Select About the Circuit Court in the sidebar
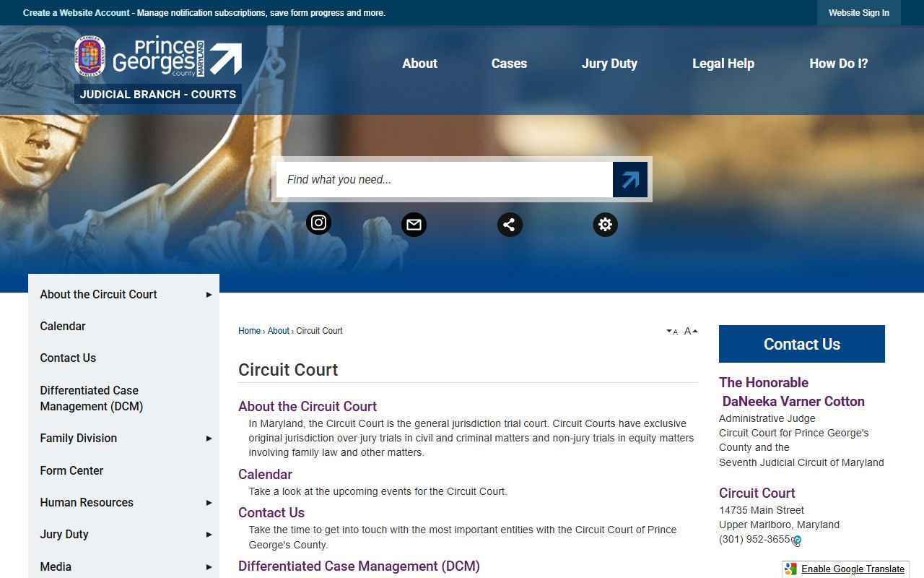The image size is (924, 578). click(x=98, y=295)
